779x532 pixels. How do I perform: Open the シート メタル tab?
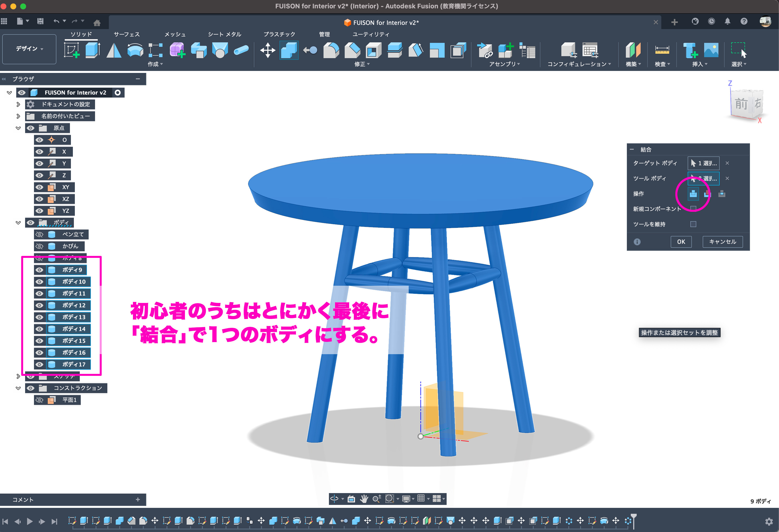coord(224,34)
